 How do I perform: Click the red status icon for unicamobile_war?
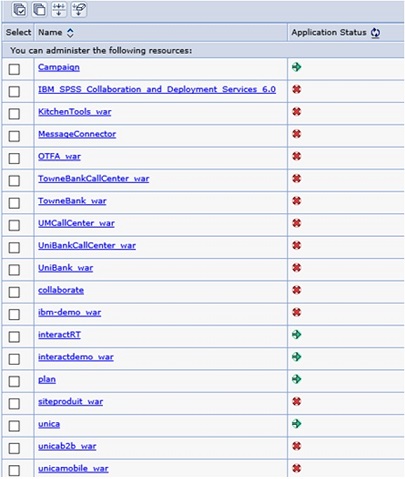[x=296, y=468]
